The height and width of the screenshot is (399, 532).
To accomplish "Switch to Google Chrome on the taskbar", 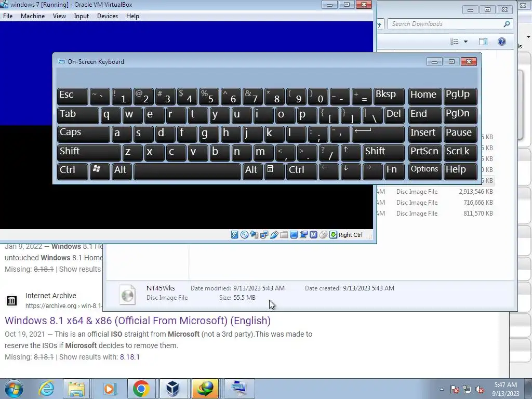I will (x=141, y=389).
